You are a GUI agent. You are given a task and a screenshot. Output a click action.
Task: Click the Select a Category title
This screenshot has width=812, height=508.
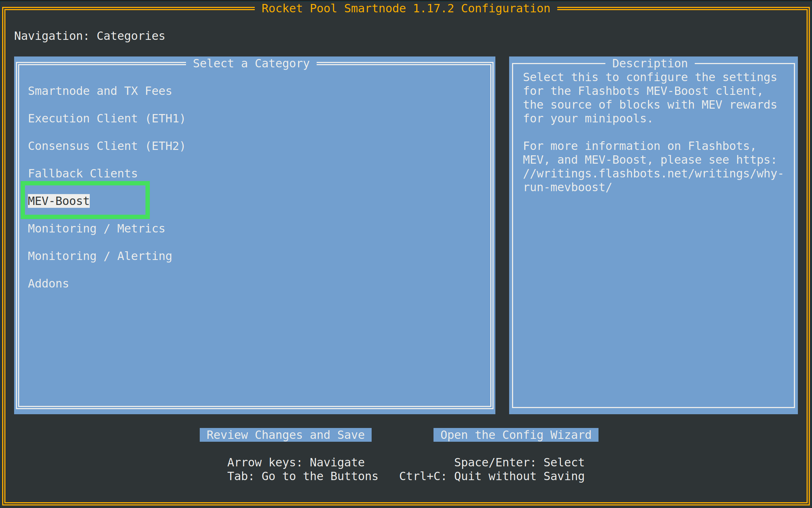251,63
